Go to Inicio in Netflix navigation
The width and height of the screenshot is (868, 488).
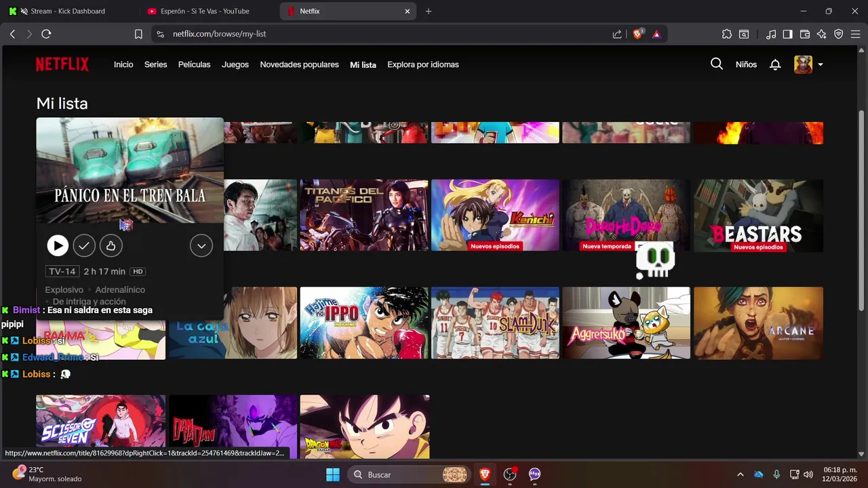pyautogui.click(x=123, y=64)
